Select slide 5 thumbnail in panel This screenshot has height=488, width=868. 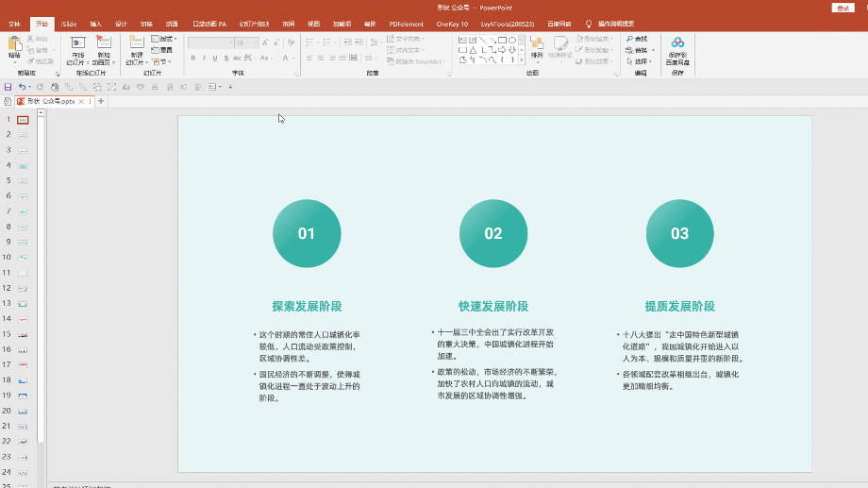(x=23, y=181)
